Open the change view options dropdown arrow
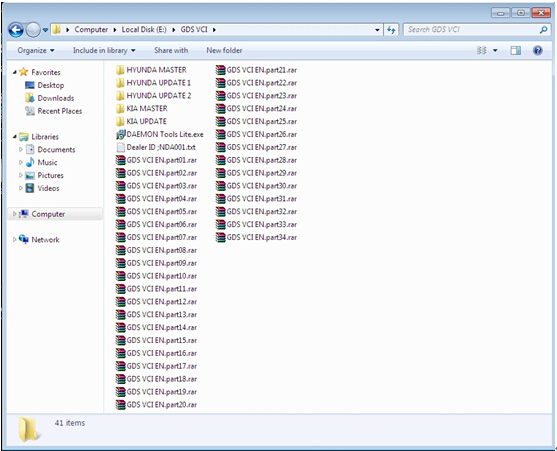 [x=495, y=50]
